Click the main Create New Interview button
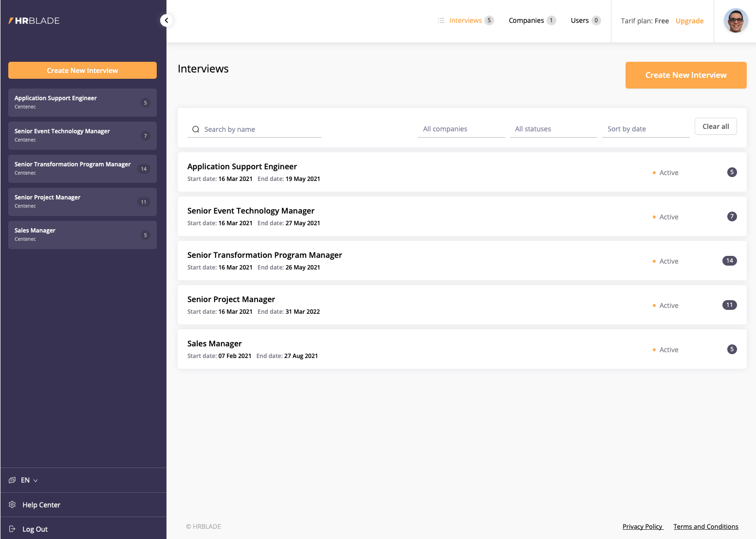 (685, 75)
